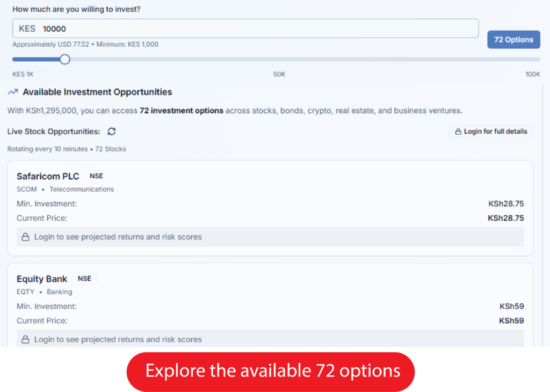This screenshot has height=392, width=550.
Task: Click the trending arrow icon by Available Investment Opportunities
Action: [13, 92]
